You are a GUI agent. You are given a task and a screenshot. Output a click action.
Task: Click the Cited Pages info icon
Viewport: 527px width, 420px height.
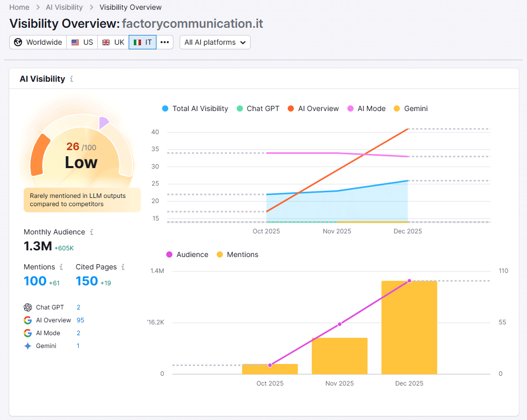point(123,267)
